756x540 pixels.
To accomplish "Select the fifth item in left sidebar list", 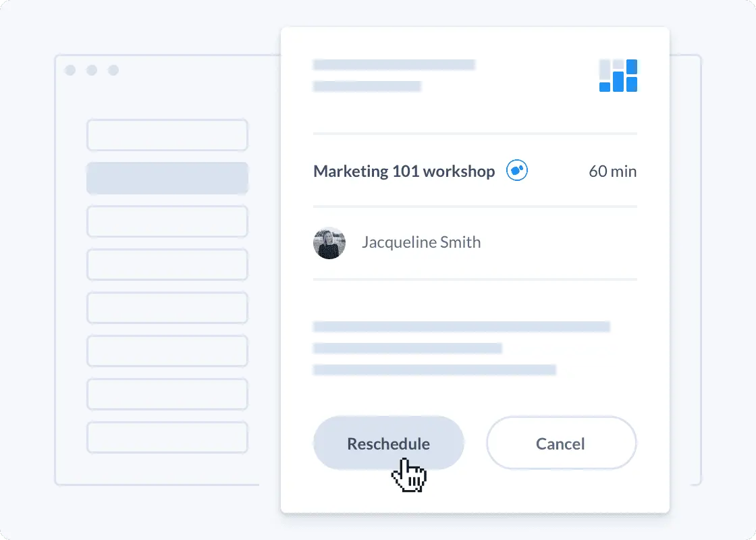I will (167, 308).
